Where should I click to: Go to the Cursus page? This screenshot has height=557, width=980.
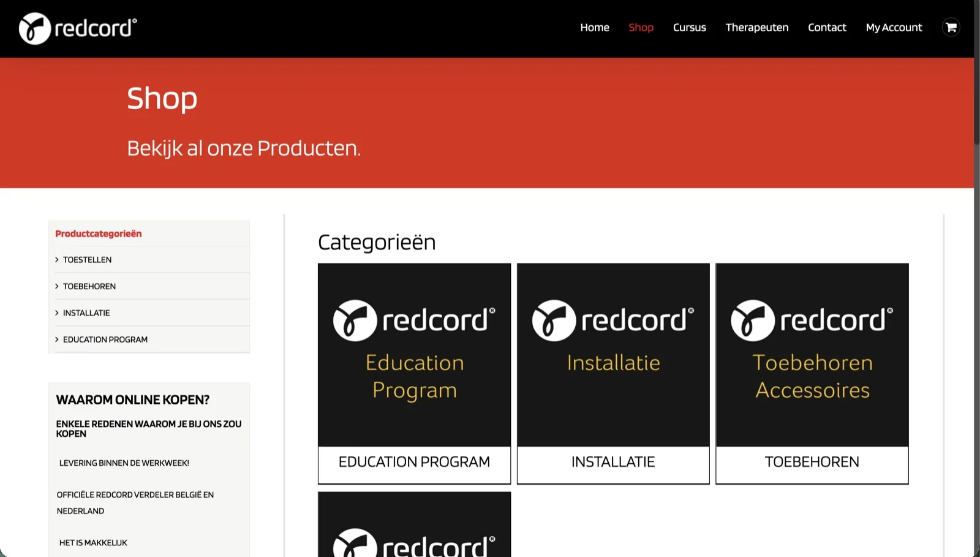(690, 28)
